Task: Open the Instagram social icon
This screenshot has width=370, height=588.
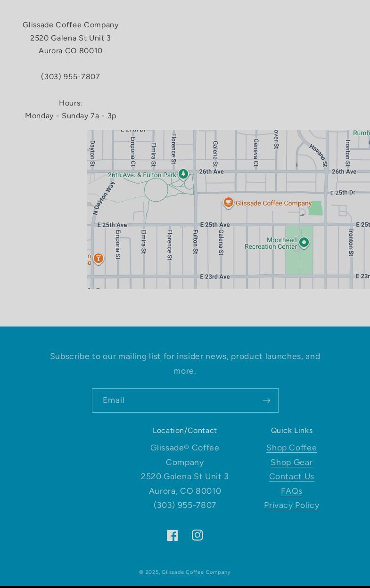Action: [197, 535]
